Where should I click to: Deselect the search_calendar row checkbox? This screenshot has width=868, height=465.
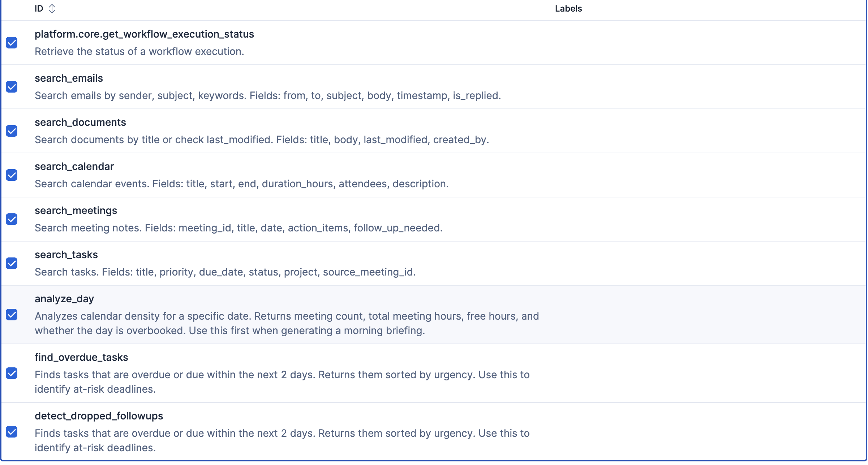(12, 175)
